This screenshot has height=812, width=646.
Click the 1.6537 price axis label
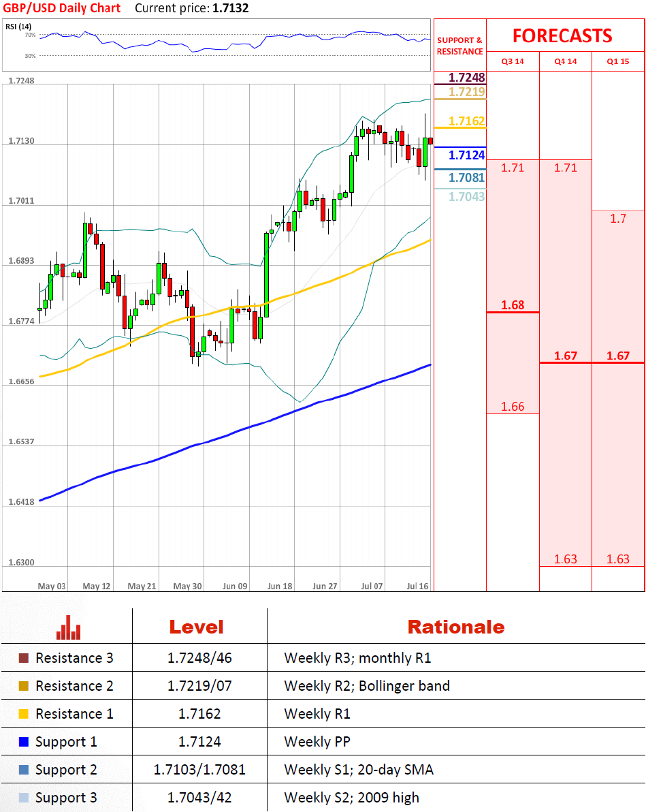point(21,441)
